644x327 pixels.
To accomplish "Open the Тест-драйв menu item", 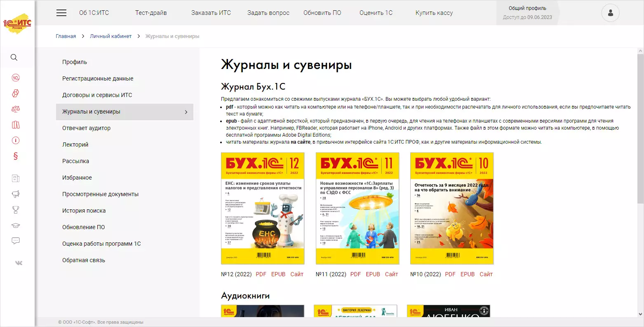I will pos(151,13).
